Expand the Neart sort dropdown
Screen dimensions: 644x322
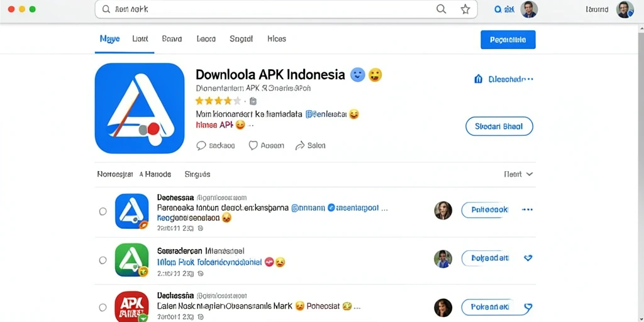click(518, 174)
